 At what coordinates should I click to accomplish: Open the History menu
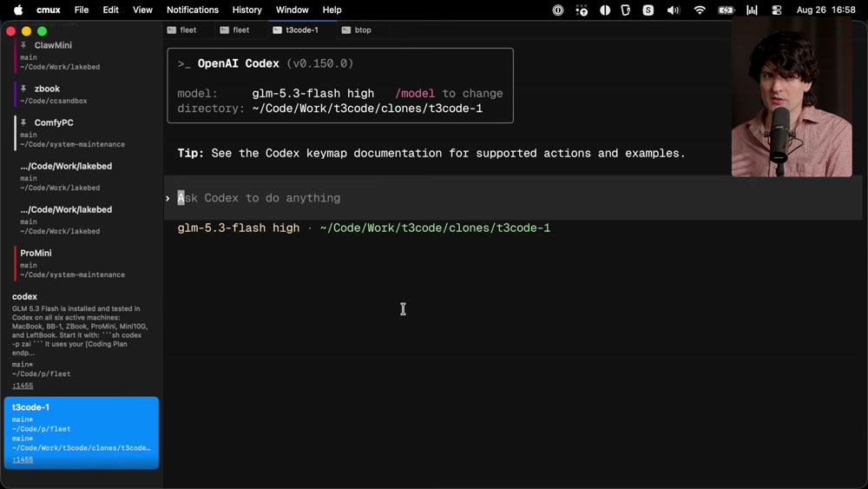click(247, 10)
